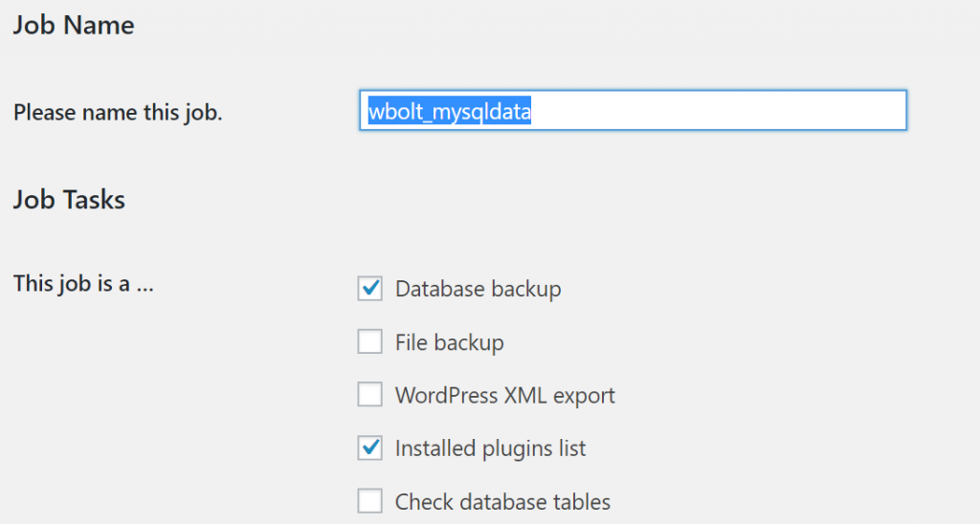The image size is (980, 524).
Task: Click the 'Check database tables' label text
Action: click(x=502, y=501)
